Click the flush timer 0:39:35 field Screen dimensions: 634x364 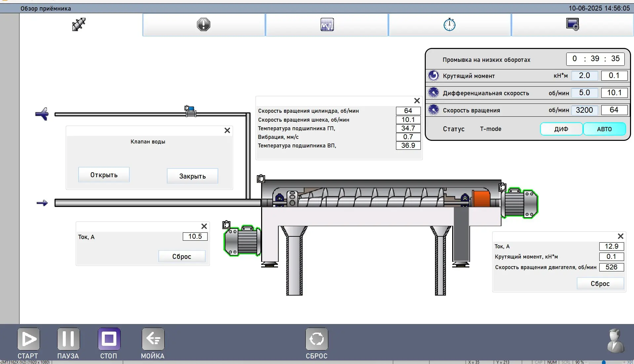[595, 59]
